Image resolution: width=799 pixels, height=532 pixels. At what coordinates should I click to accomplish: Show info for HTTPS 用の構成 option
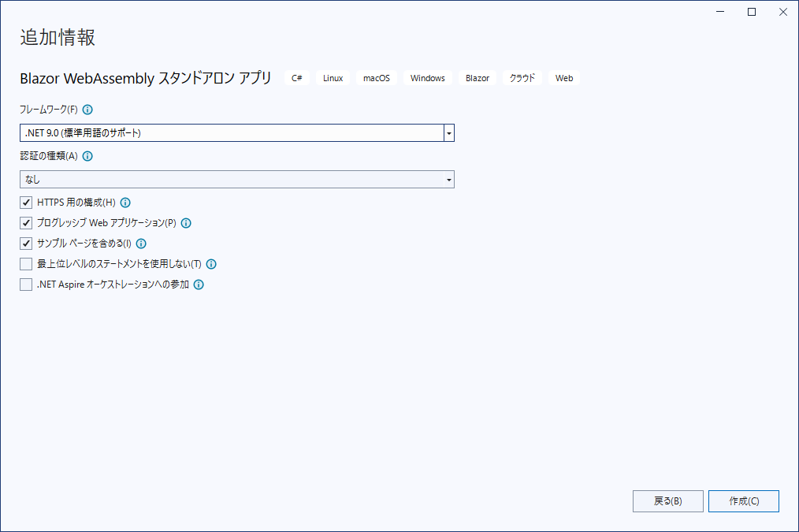125,203
